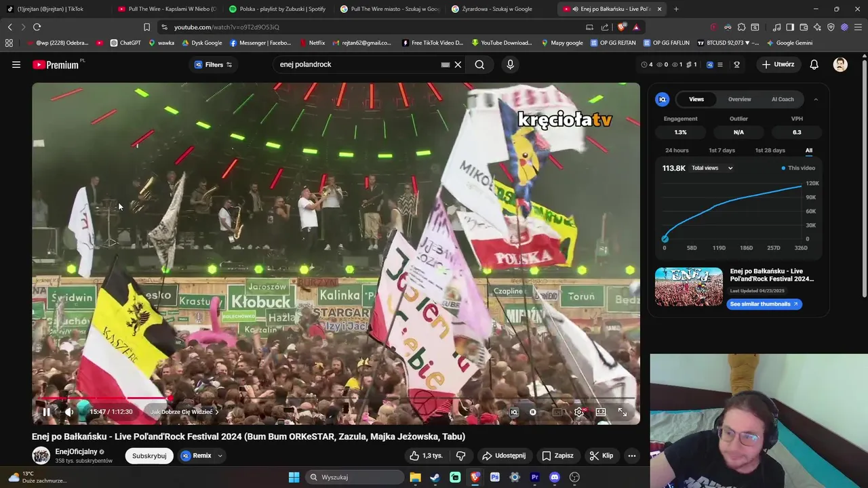868x488 pixels.
Task: Toggle the 'This video' chart legend
Action: tap(798, 168)
